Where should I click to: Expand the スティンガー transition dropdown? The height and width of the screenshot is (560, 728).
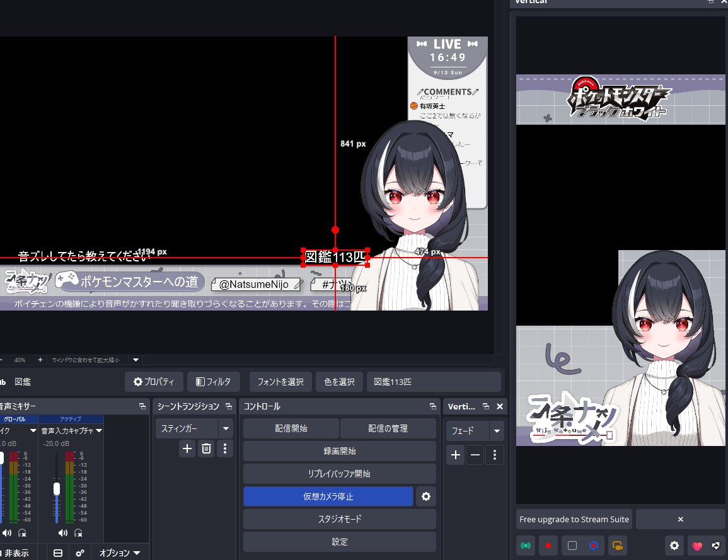226,429
